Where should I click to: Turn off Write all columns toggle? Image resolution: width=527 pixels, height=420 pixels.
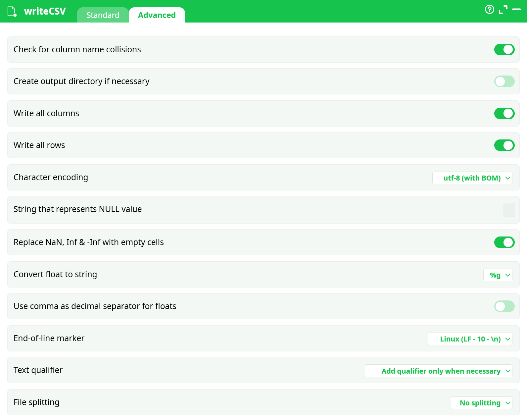pos(504,114)
